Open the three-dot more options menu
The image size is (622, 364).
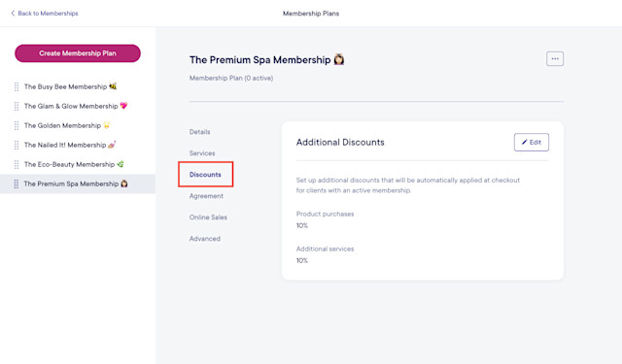pos(555,58)
